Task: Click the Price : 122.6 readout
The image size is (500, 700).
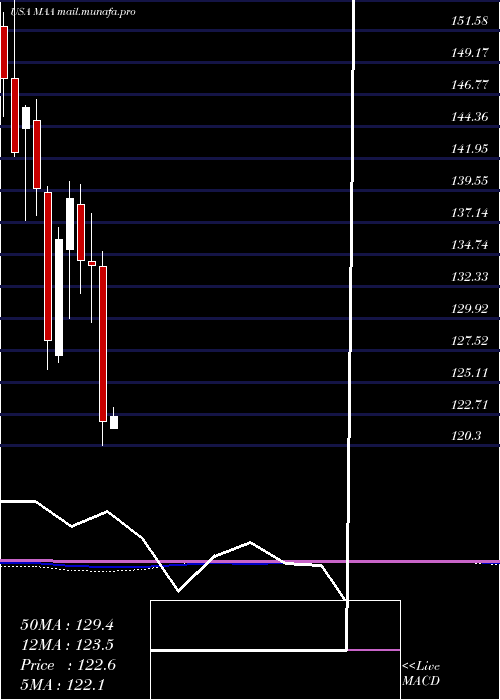Action: point(68,665)
